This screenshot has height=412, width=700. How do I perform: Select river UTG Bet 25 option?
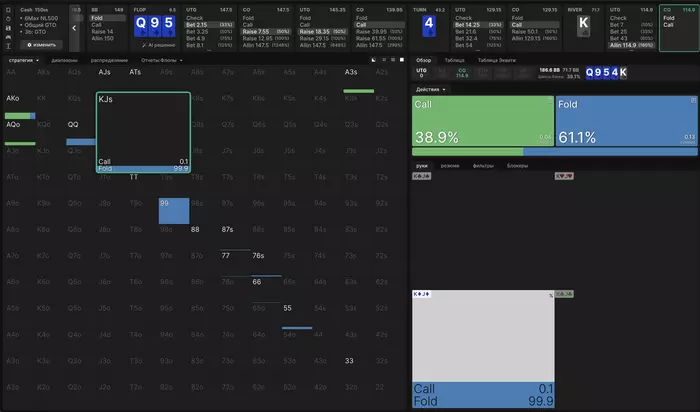(x=632, y=32)
